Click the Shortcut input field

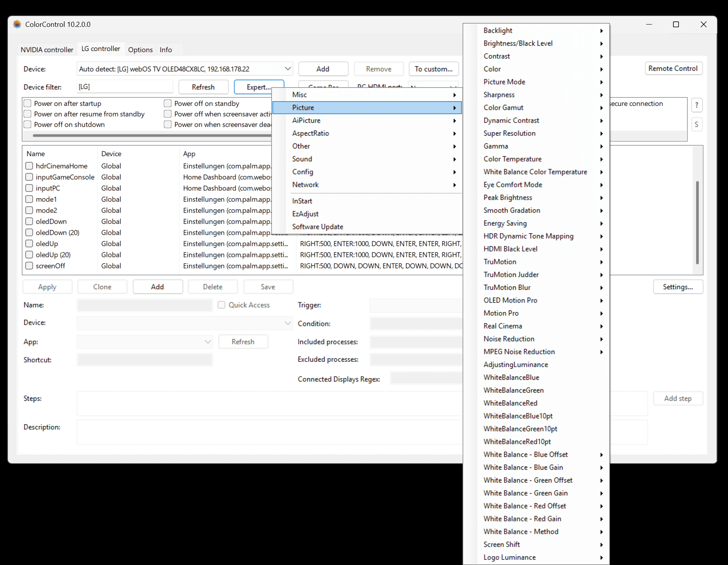coord(145,360)
